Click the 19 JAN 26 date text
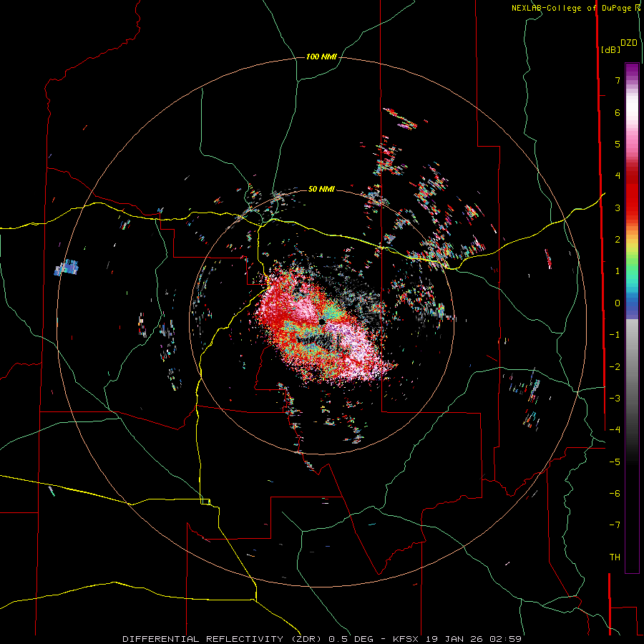 click(456, 639)
